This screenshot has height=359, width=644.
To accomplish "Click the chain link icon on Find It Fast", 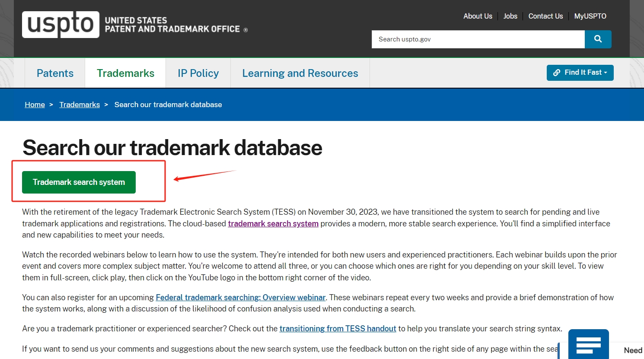I will 557,73.
